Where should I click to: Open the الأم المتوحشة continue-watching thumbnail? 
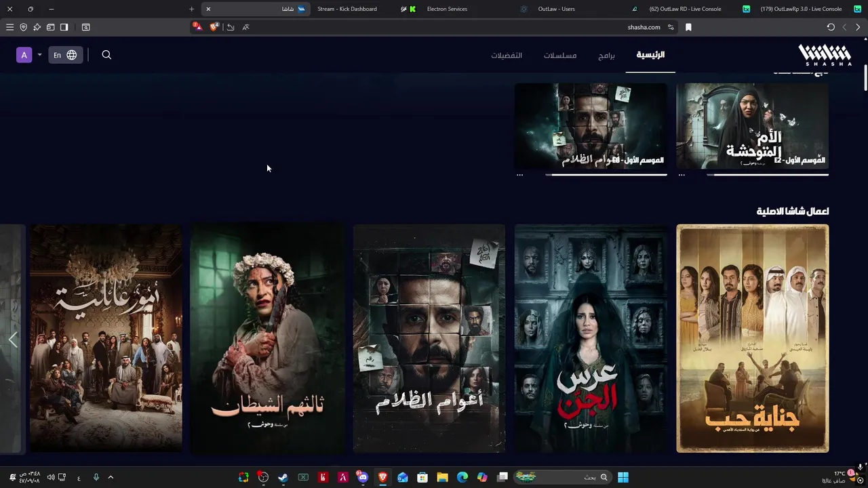pos(752,126)
